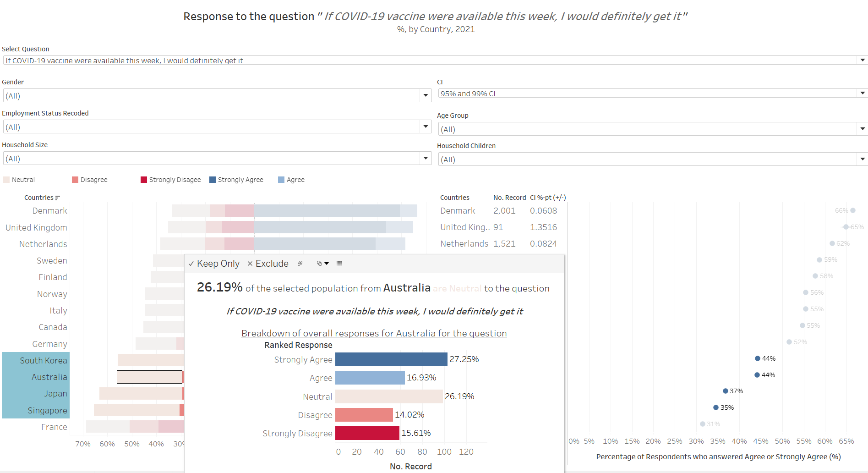This screenshot has width=868, height=473.
Task: Open the CI selection dropdown
Action: click(863, 93)
